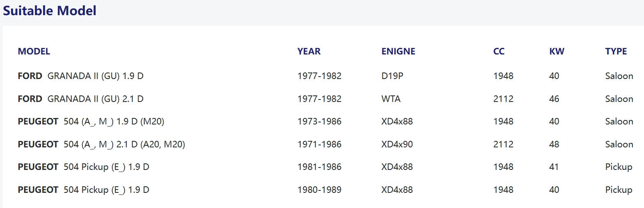Click the year value 1981-1986
The height and width of the screenshot is (208, 644).
tap(319, 167)
